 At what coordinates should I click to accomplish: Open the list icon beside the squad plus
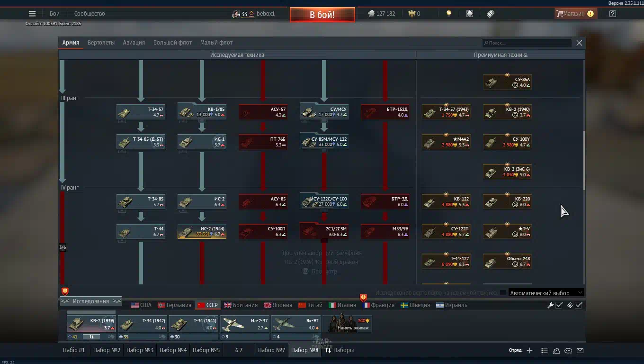544,351
